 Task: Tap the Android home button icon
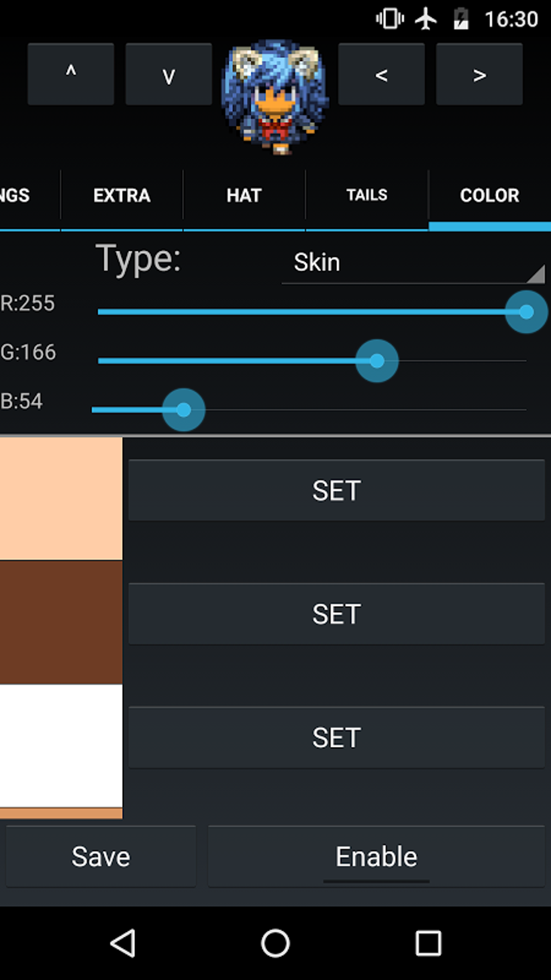click(275, 943)
